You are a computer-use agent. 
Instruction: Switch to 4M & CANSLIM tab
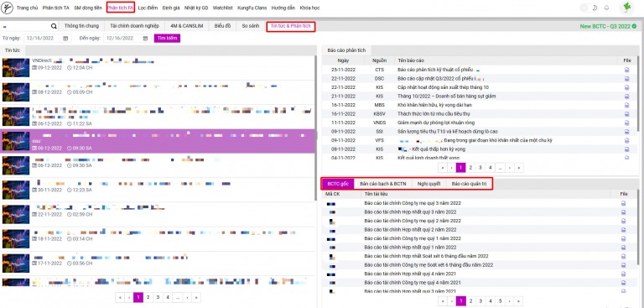[x=186, y=26]
